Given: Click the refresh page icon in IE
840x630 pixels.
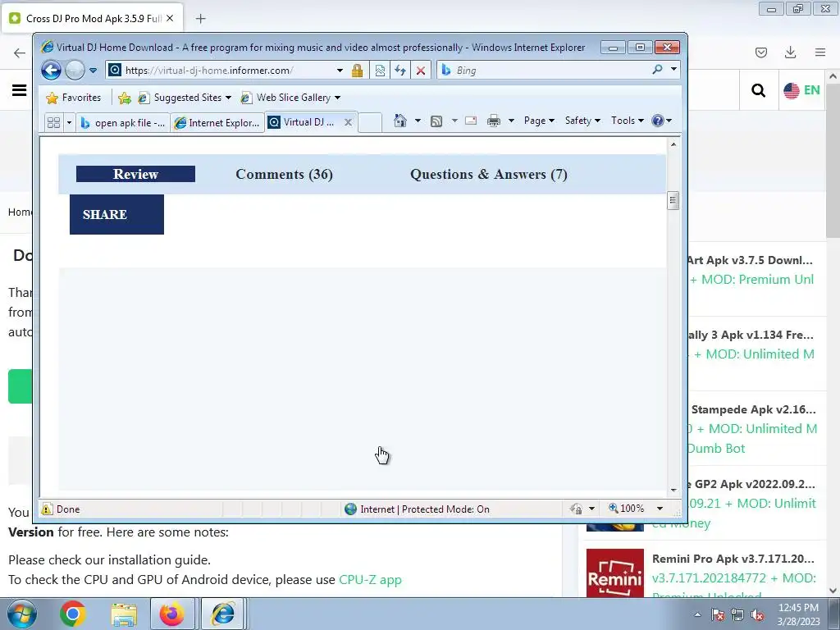Looking at the screenshot, I should click(x=400, y=71).
